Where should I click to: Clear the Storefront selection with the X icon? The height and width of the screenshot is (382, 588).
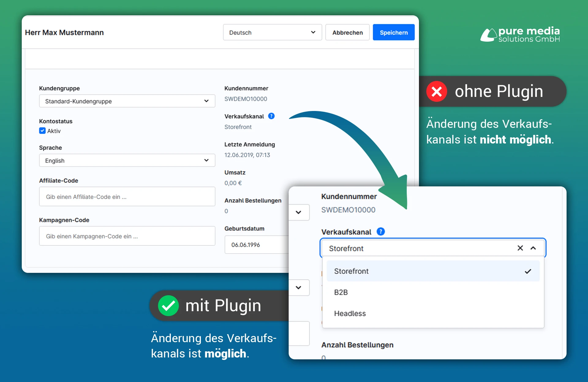click(x=520, y=248)
